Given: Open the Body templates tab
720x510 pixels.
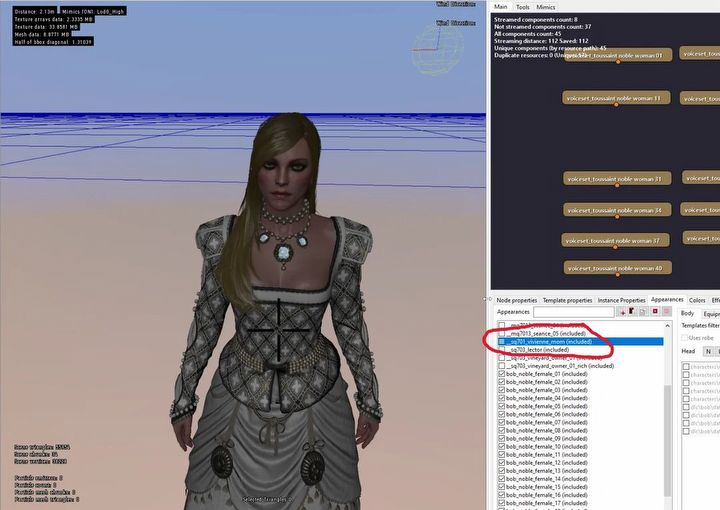Looking at the screenshot, I should (687, 312).
